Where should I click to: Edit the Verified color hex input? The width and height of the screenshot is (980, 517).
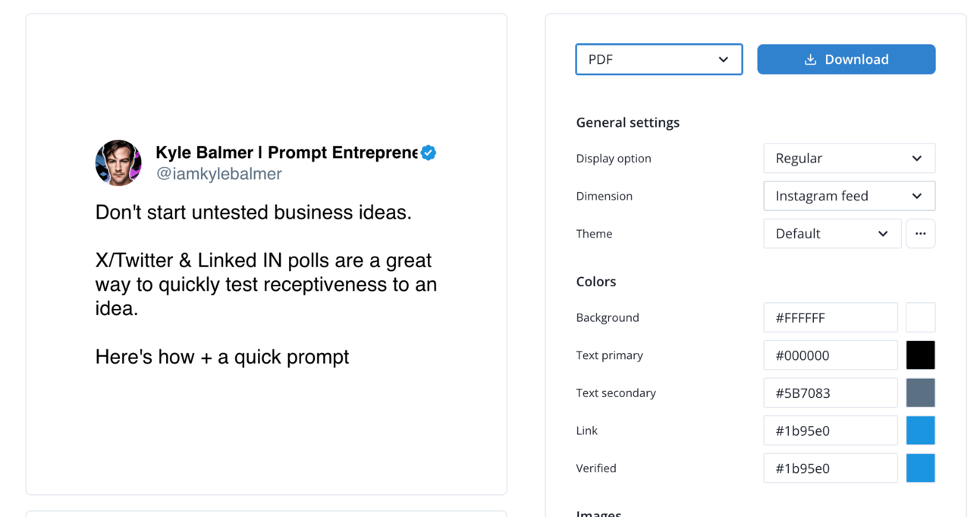click(830, 468)
